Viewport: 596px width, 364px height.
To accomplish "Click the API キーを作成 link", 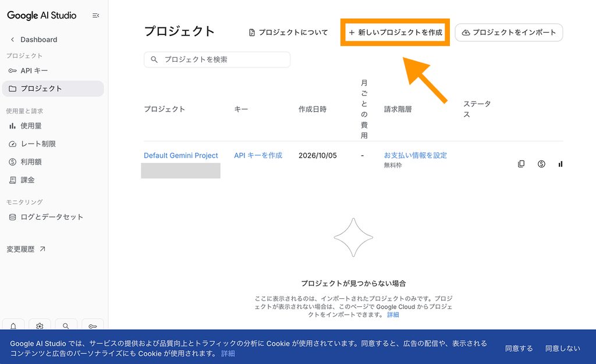I will (258, 155).
